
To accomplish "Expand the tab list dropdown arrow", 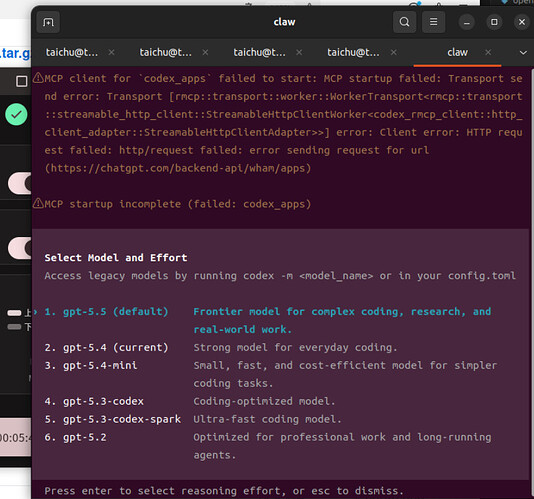I will (523, 53).
